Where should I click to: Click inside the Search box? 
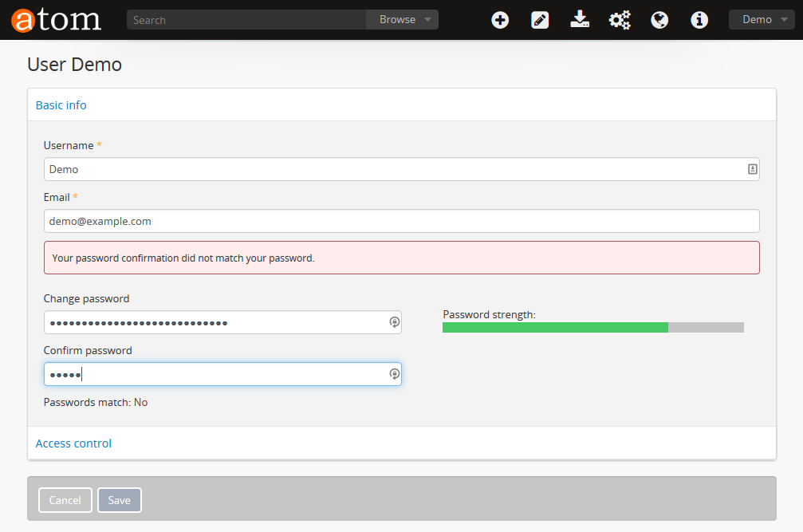(x=239, y=19)
